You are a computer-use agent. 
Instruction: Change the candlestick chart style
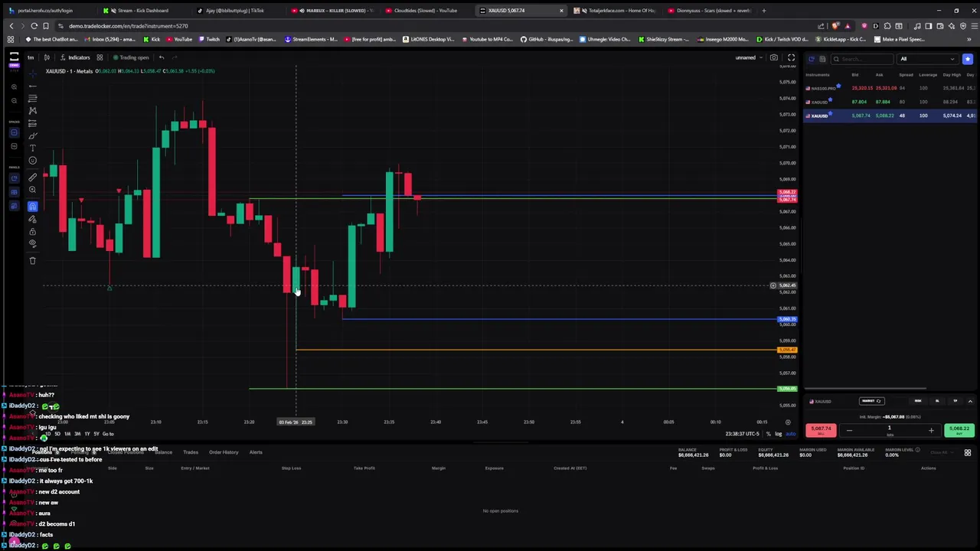(x=47, y=57)
